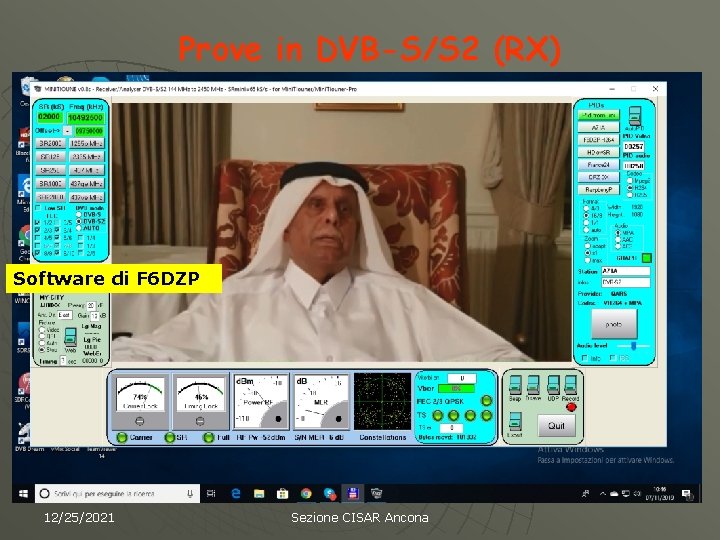The height and width of the screenshot is (540, 720).
Task: Click the SR lock indicator light
Action: [169, 438]
